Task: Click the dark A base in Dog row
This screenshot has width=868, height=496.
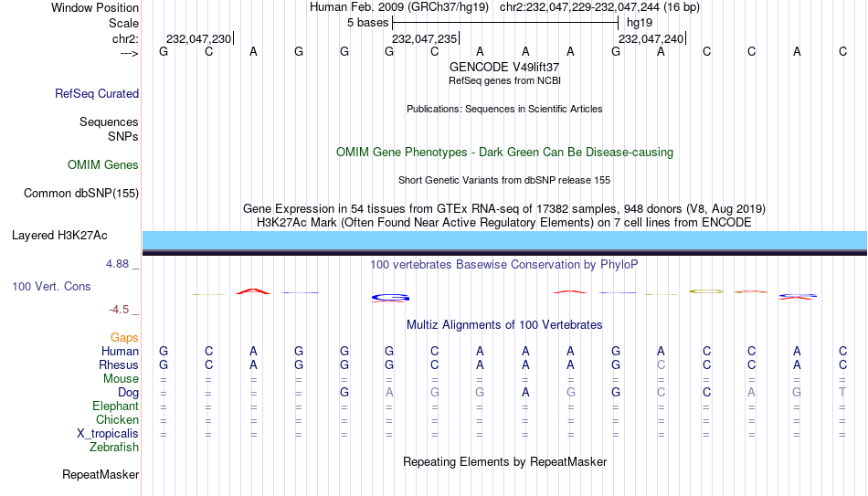Action: click(525, 393)
